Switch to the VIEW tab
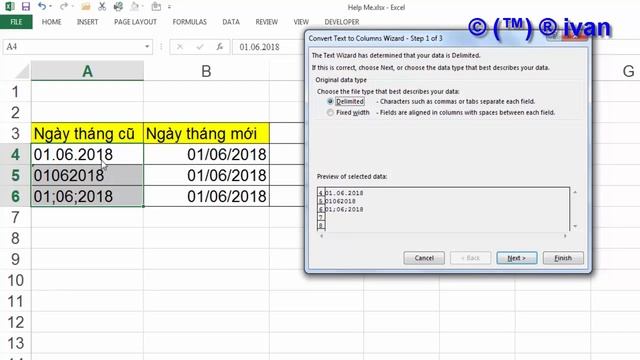This screenshot has width=640, height=360. coord(301,22)
